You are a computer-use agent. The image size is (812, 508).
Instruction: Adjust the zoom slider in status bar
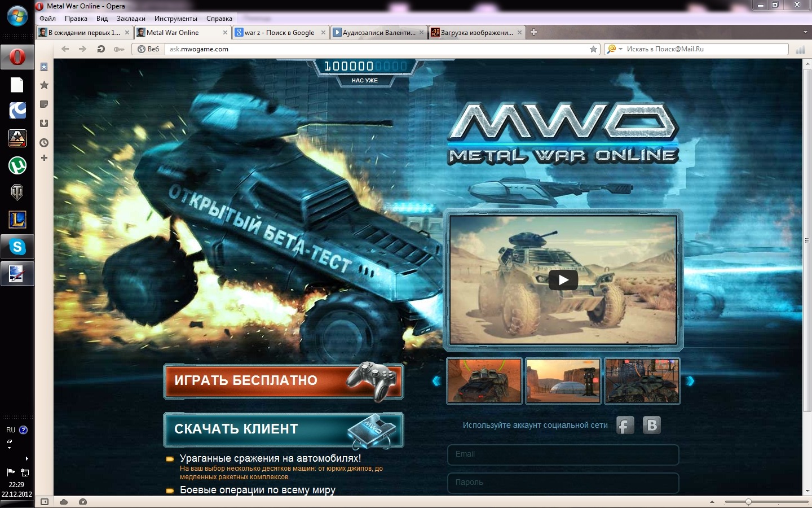[748, 502]
